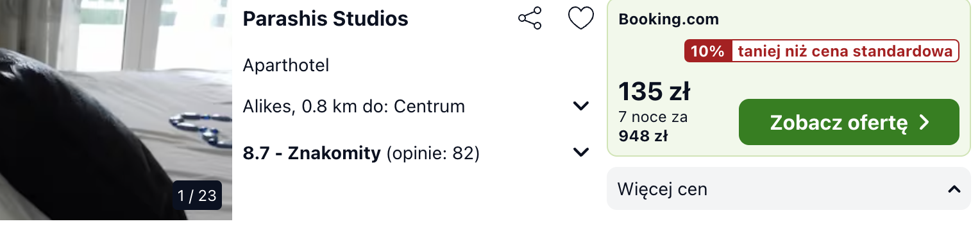Viewport: 980px width, 235px height.
Task: Open the Parashis Studios hotel title
Action: point(325,19)
